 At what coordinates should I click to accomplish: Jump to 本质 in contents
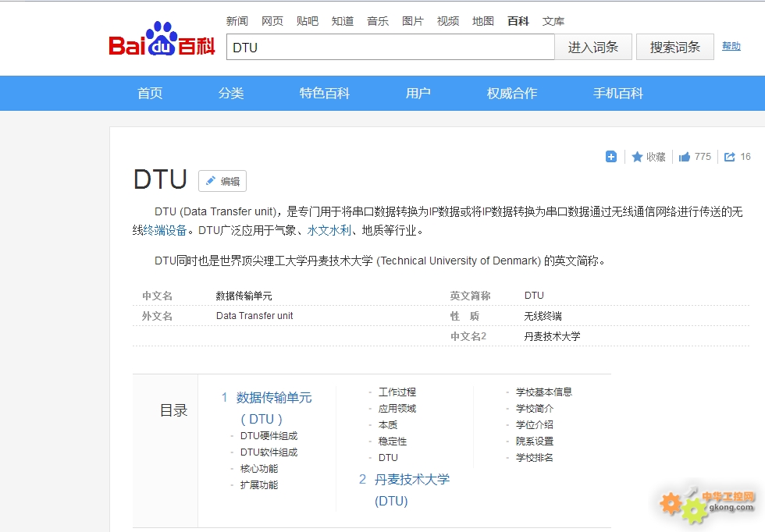[x=388, y=424]
